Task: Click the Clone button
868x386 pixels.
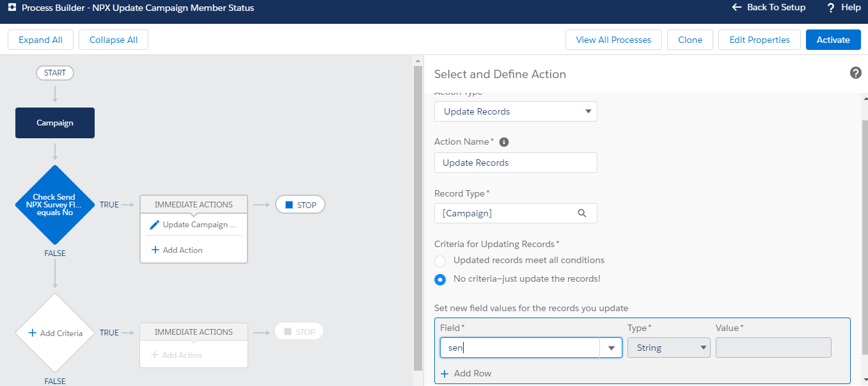Action: [690, 40]
